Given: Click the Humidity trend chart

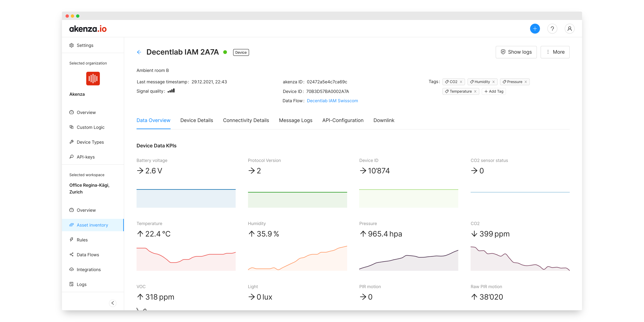Looking at the screenshot, I should click(x=297, y=258).
